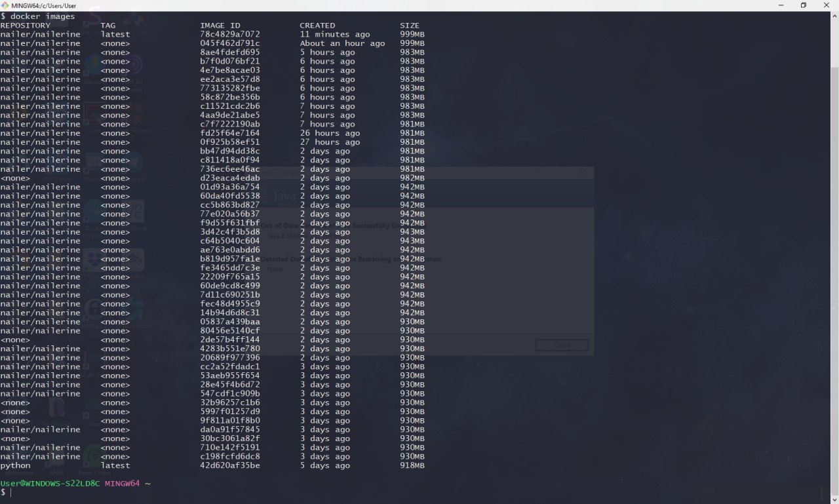Click image ID 7d11c690251b
This screenshot has height=504, width=839.
click(x=230, y=295)
